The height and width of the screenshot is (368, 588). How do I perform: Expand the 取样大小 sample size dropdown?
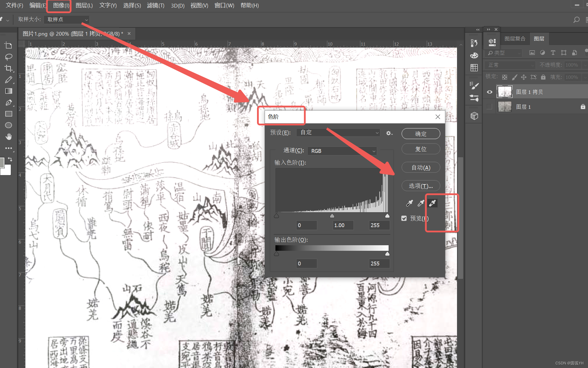click(x=67, y=20)
